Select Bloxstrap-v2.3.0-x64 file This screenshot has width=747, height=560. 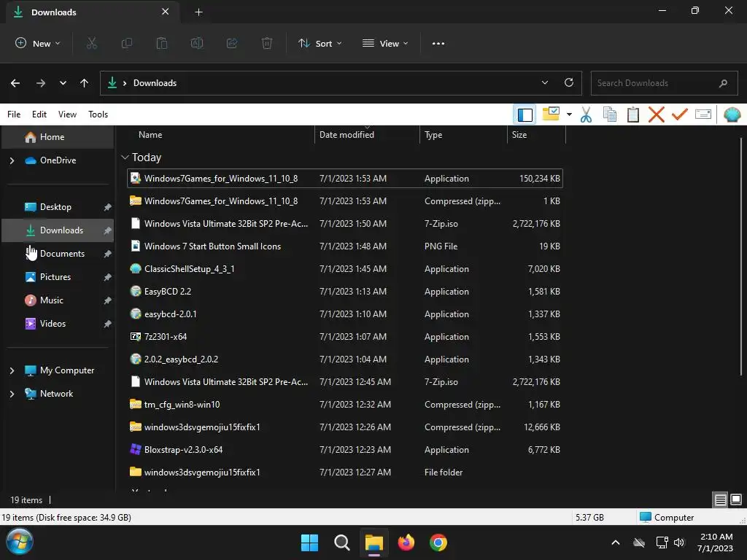[x=345, y=450]
